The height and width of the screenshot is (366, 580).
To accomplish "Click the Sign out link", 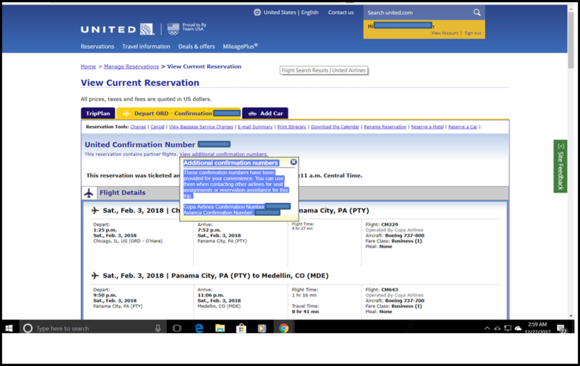I will click(473, 33).
